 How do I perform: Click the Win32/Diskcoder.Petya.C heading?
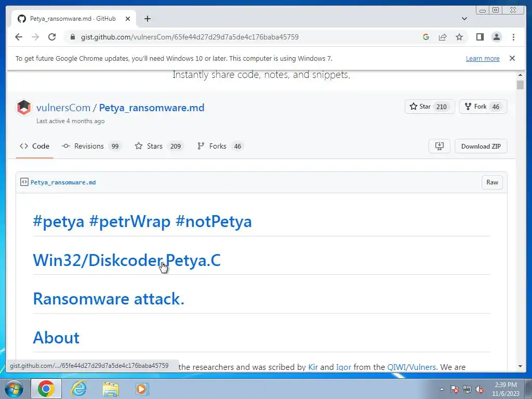[x=127, y=260]
